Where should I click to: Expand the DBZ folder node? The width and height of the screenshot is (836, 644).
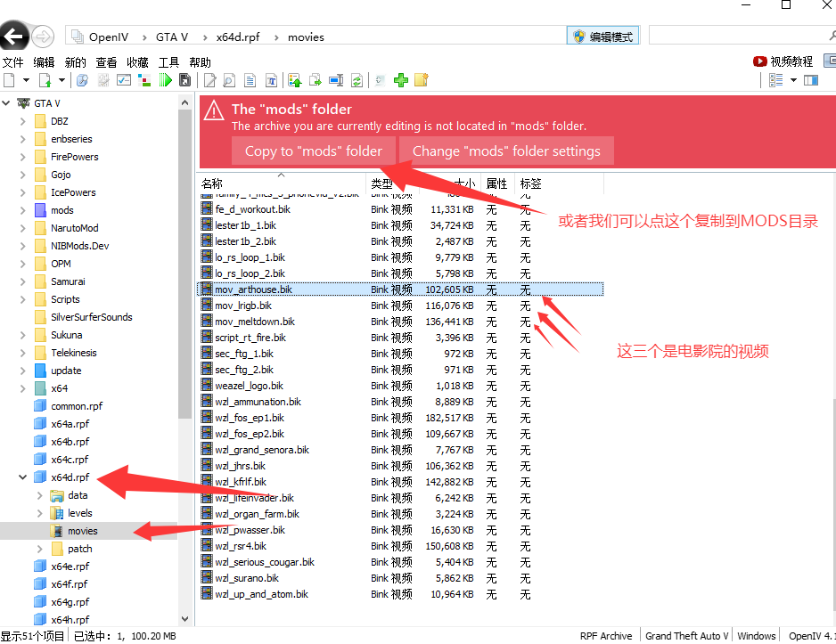click(23, 121)
